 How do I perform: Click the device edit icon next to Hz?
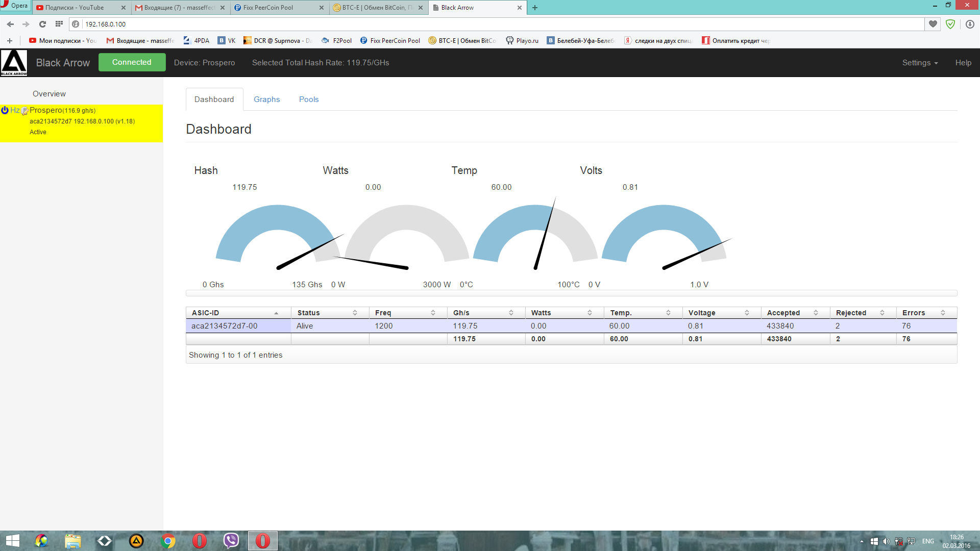tap(24, 111)
